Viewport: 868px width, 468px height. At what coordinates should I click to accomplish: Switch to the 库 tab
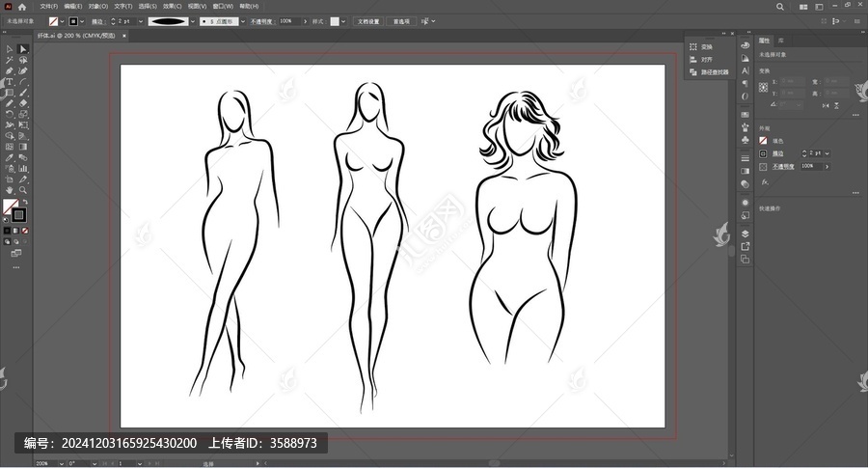(x=780, y=41)
